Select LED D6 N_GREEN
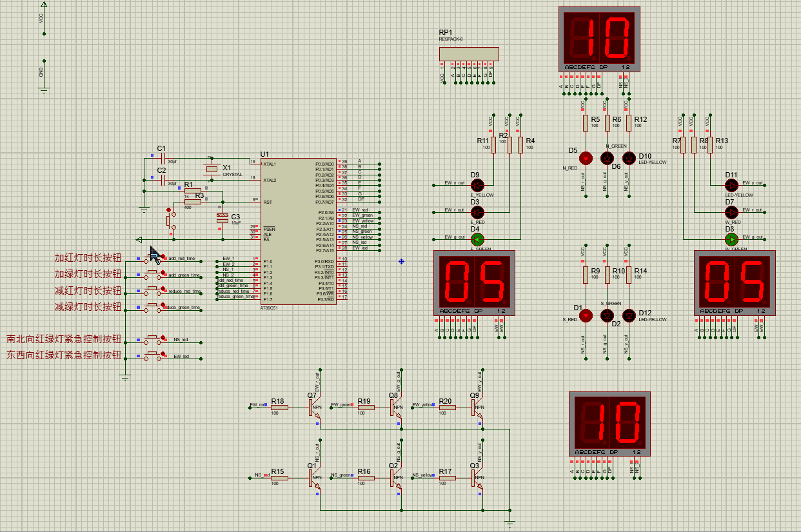Screen dimensions: 801x532 tap(607, 158)
